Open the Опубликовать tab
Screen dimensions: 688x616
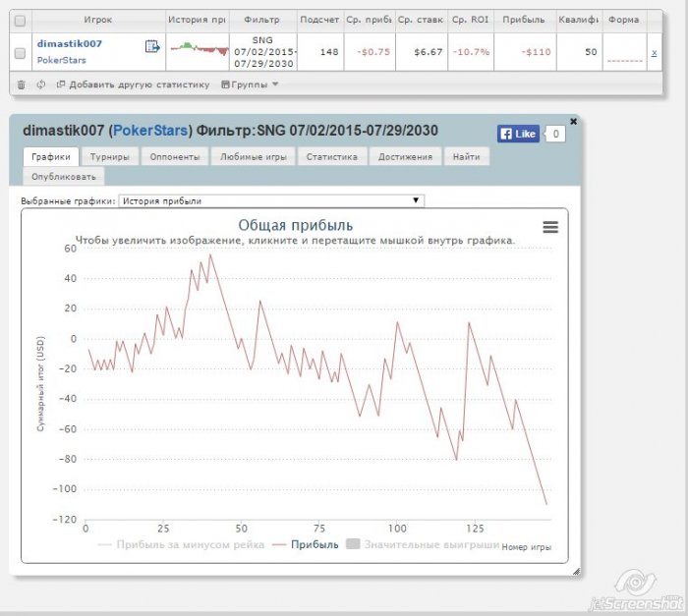pos(64,177)
